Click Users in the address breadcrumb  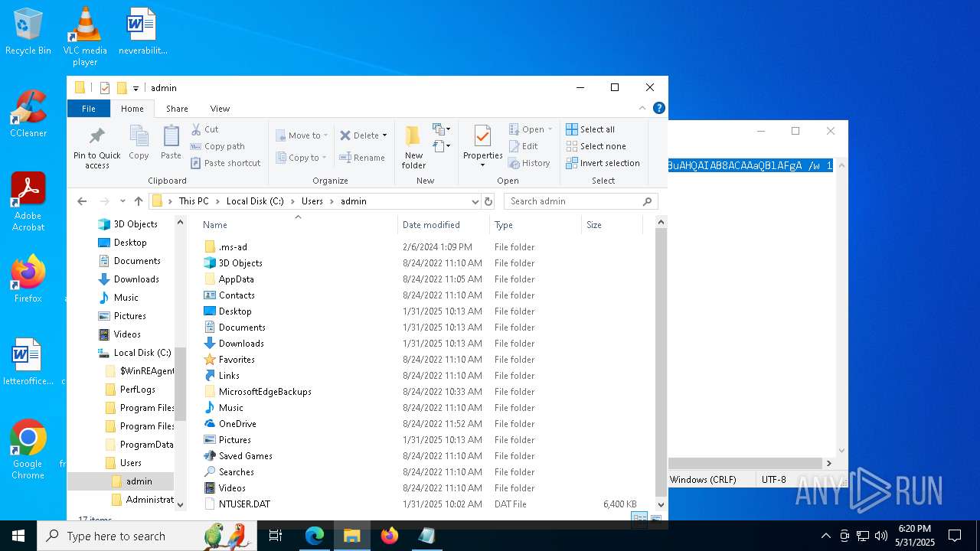(312, 201)
